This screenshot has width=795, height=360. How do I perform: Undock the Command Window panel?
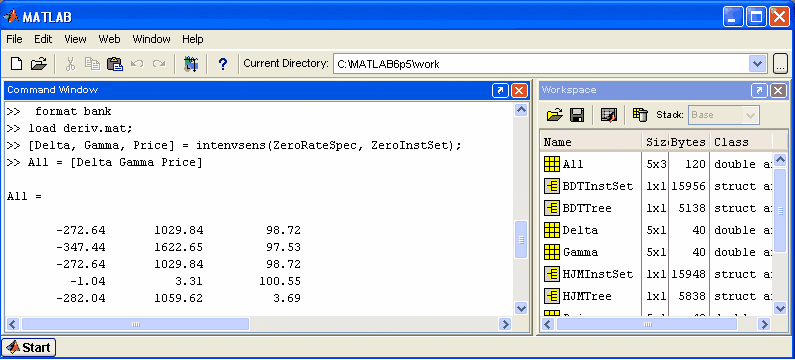pos(500,90)
